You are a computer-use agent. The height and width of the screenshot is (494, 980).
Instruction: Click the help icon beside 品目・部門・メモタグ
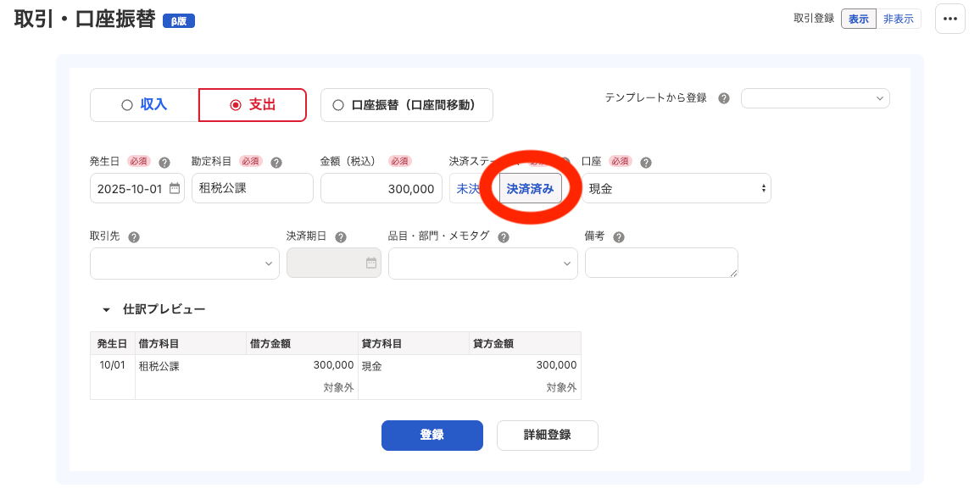coord(502,236)
